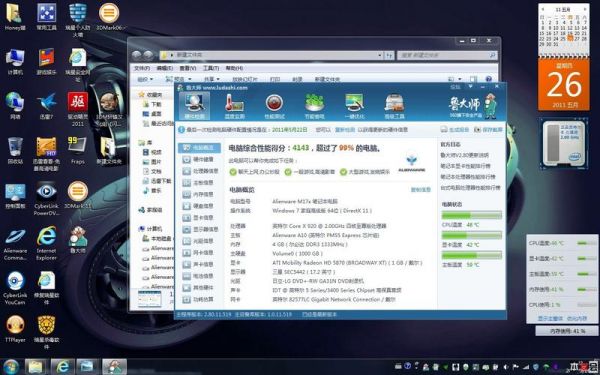
Task: Open the 鲁大师V2.80 update notes link
Action: click(x=465, y=155)
